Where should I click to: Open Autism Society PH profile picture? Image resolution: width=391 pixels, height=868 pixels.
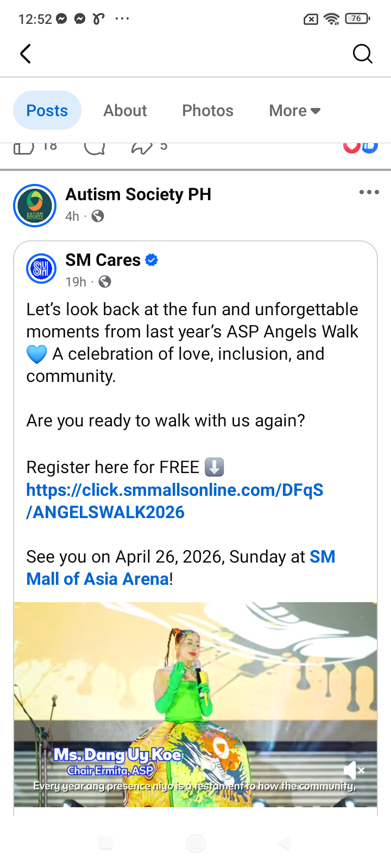pos(35,205)
